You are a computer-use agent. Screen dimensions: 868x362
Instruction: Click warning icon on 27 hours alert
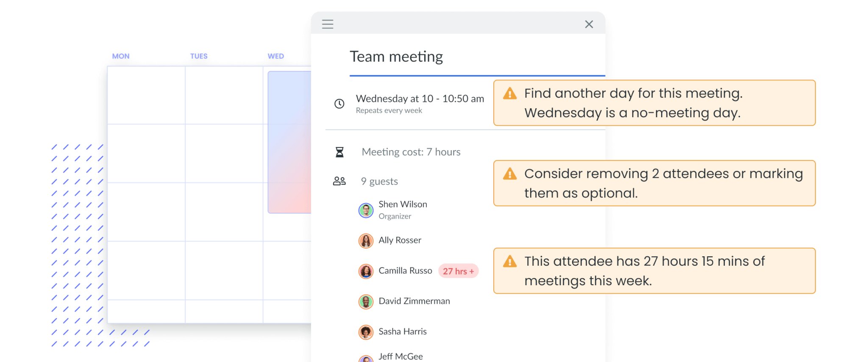[510, 261]
